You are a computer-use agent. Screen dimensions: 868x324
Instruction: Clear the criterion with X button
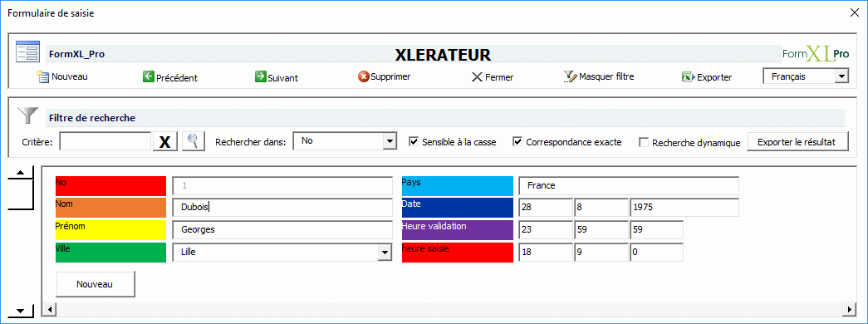(x=165, y=142)
